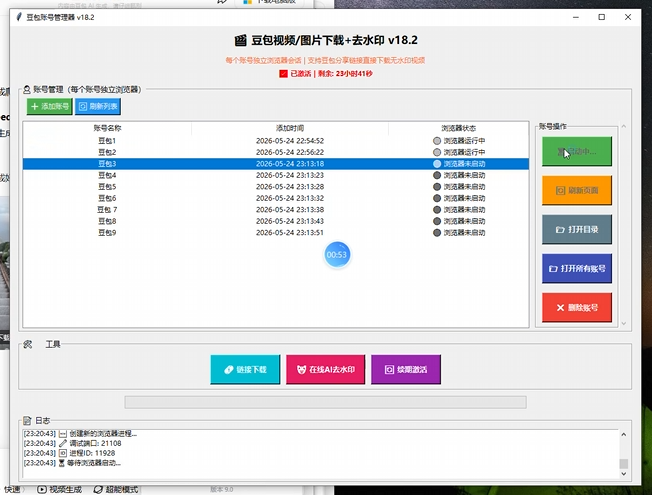The width and height of the screenshot is (652, 495).
Task: Click the log panel scrollbar thumb
Action: [x=624, y=463]
